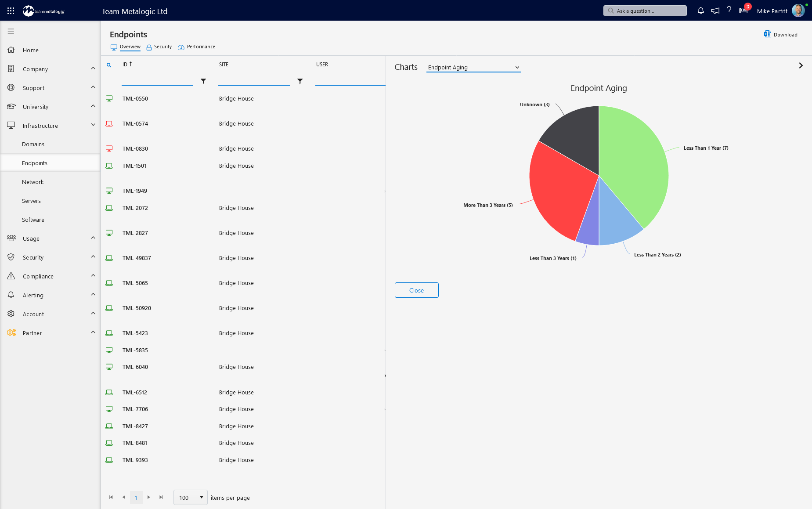Switch to the Overview tab
This screenshot has width=812, height=509.
(x=126, y=47)
